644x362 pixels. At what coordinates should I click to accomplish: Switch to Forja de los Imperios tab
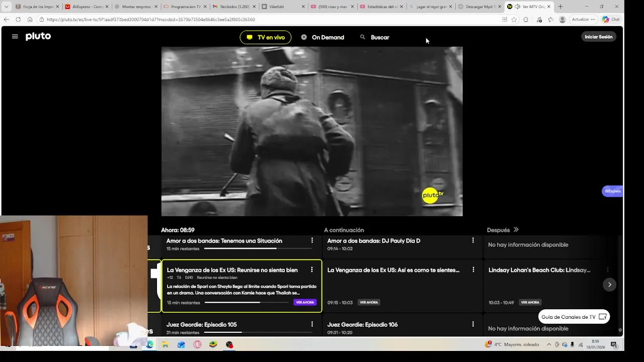pos(37,7)
